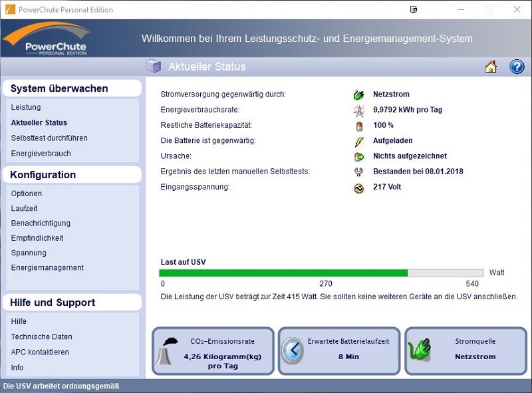
Task: Open Energiemanagement settings
Action: tap(47, 268)
